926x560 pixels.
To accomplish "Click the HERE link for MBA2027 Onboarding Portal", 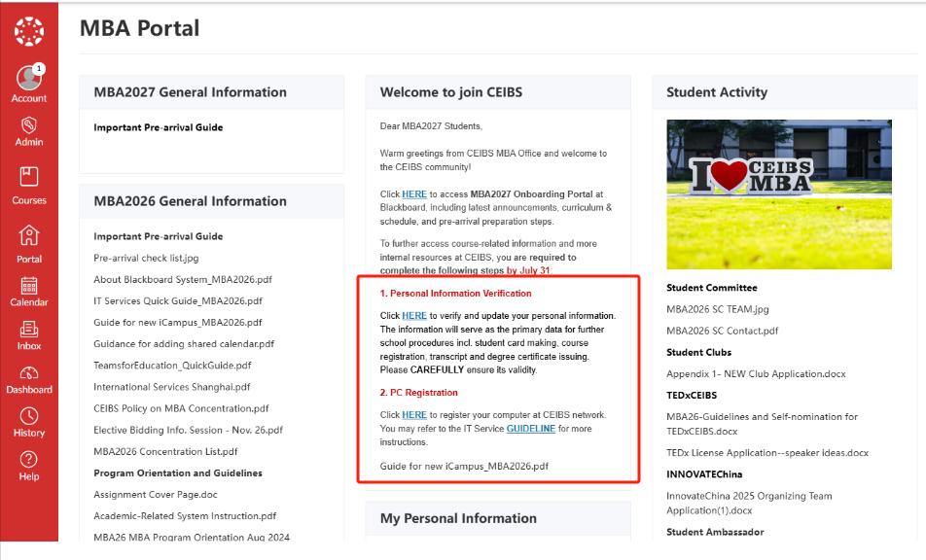I will pos(414,194).
